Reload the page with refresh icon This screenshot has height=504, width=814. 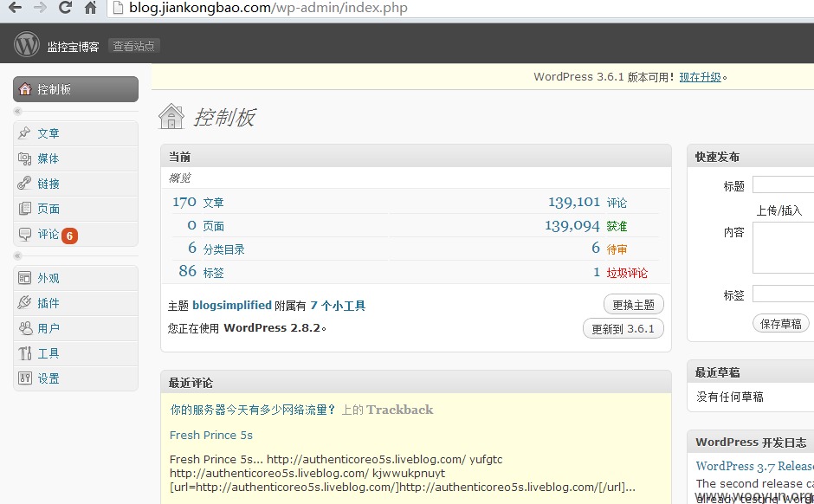(65, 7)
